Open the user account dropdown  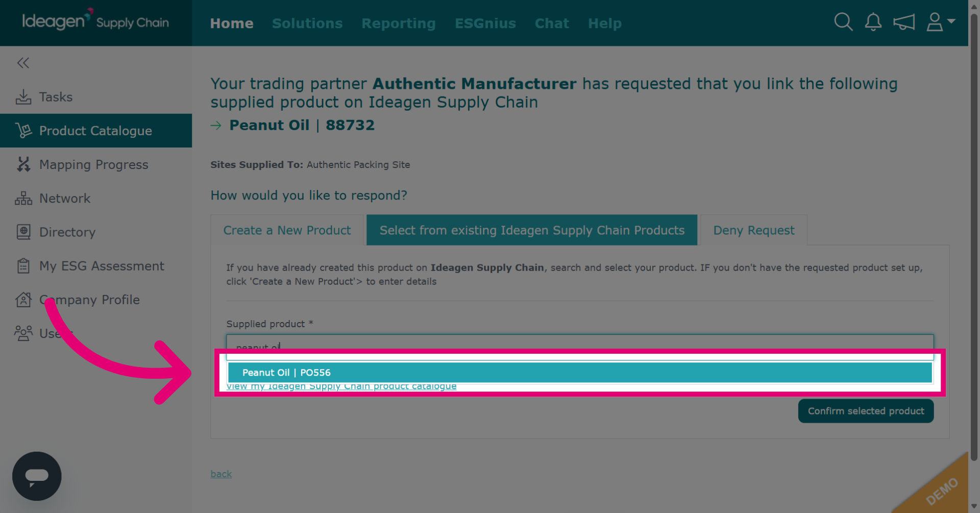(941, 22)
